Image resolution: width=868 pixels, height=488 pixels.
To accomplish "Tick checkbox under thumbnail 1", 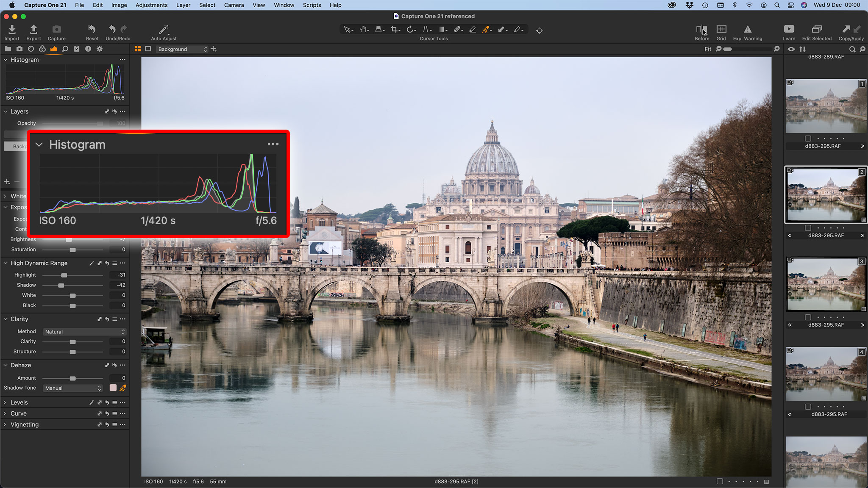I will pyautogui.click(x=808, y=139).
